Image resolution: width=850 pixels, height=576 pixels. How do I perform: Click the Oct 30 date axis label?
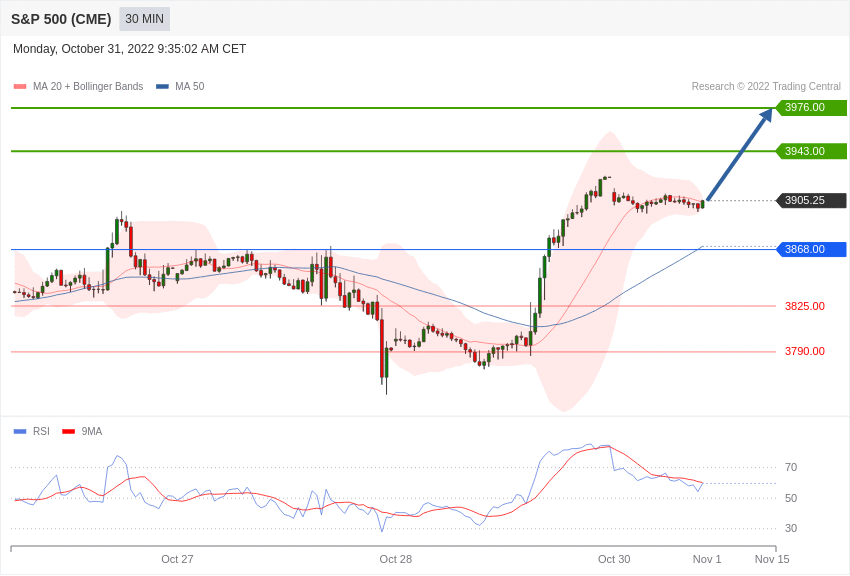point(614,559)
